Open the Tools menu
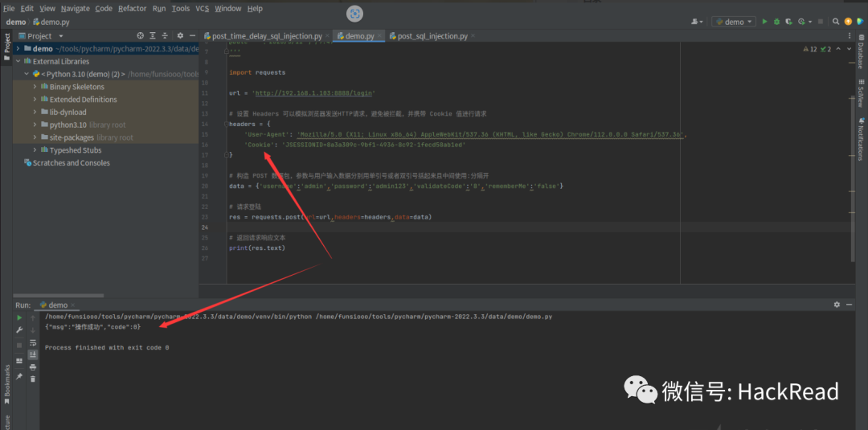Image resolution: width=868 pixels, height=430 pixels. click(x=181, y=8)
